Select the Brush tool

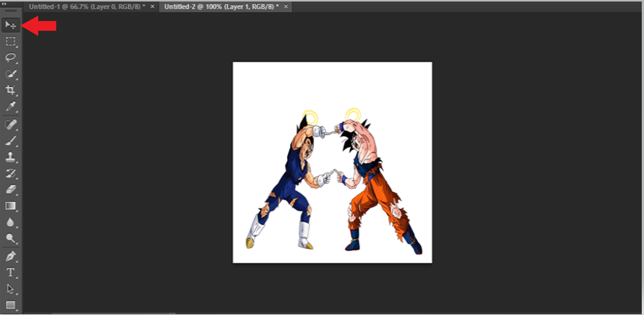point(10,141)
